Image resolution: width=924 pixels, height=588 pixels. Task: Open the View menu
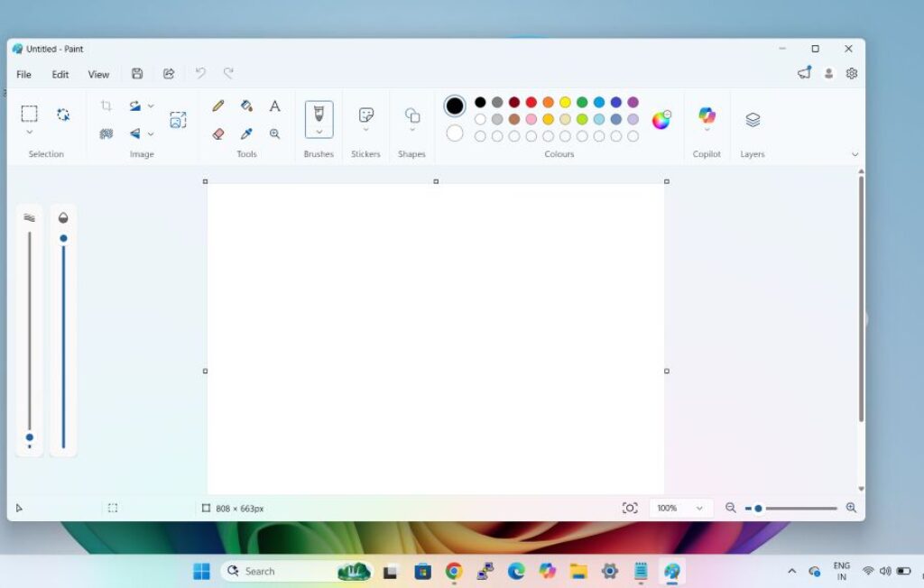point(98,74)
